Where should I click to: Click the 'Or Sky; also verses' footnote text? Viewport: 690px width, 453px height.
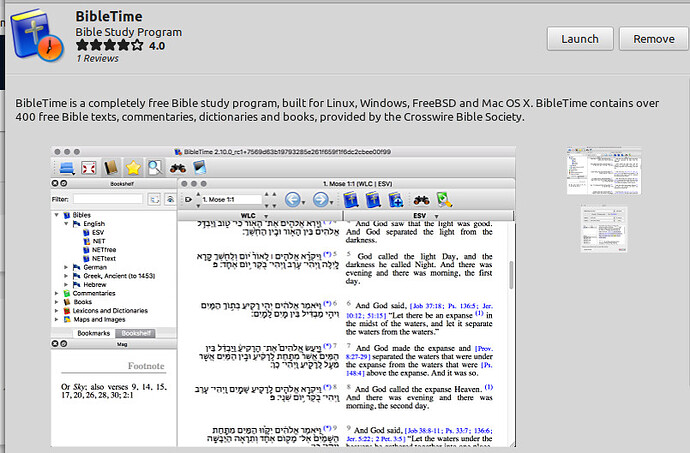pos(114,391)
